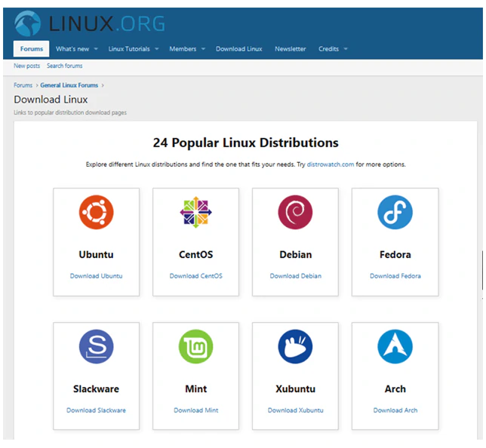Expand the Members dropdown arrow
Viewport: 486px width, 448px height.
[x=203, y=49]
